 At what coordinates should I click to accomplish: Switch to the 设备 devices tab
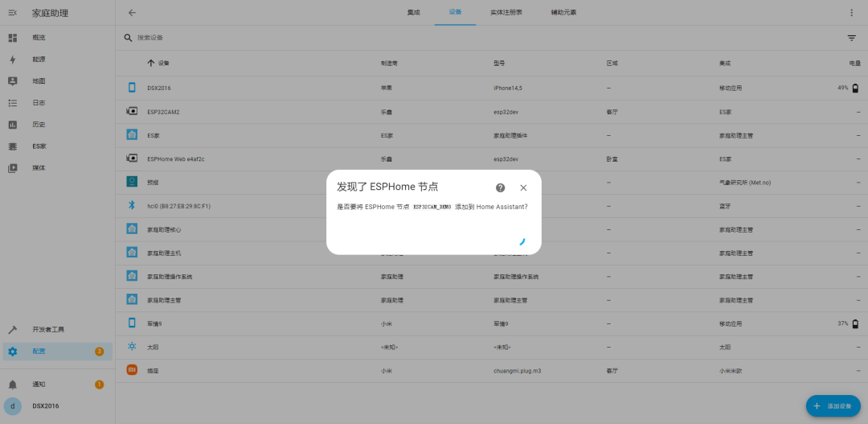(x=455, y=13)
